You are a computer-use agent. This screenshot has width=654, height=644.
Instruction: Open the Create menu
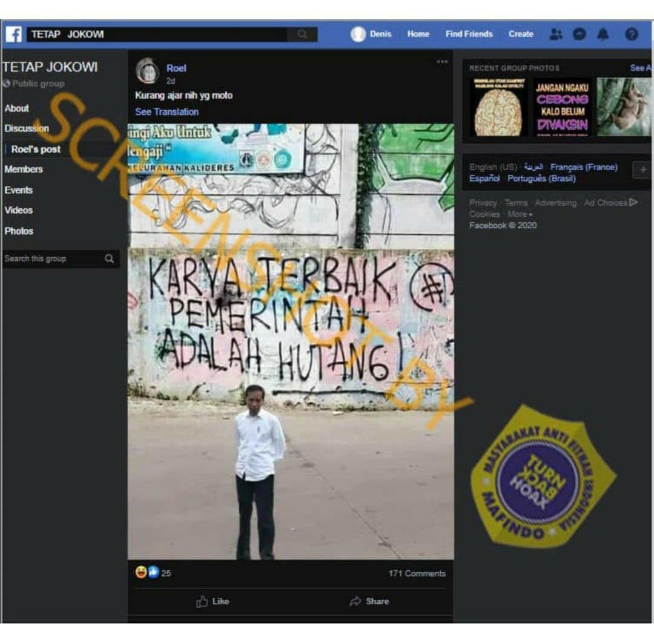pos(521,34)
